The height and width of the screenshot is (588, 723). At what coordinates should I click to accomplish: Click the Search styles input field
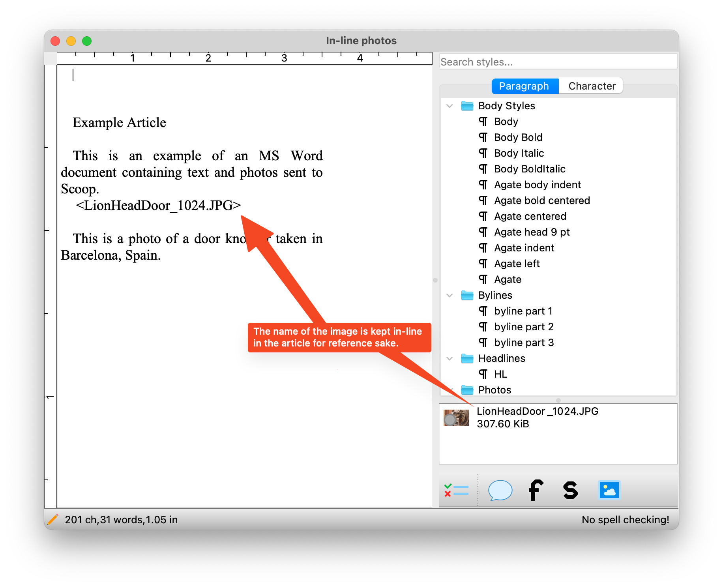[558, 62]
